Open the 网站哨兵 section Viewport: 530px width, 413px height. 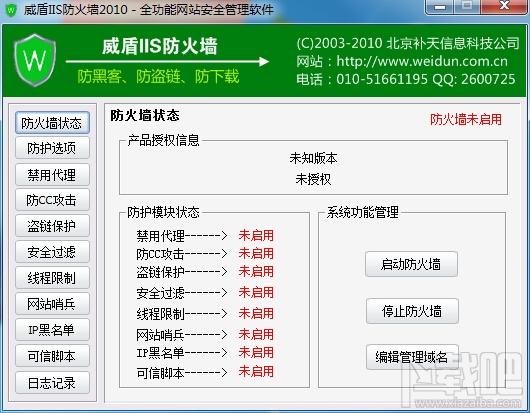(52, 304)
